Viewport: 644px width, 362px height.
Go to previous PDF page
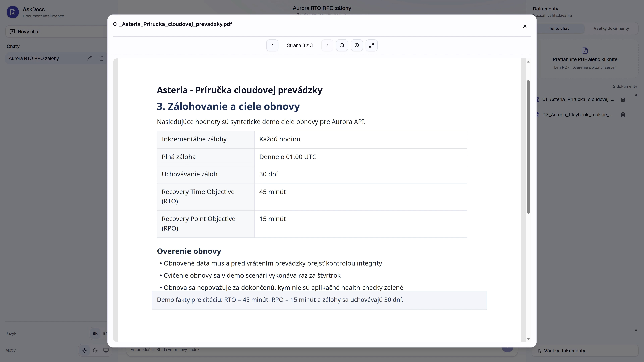[x=272, y=45]
